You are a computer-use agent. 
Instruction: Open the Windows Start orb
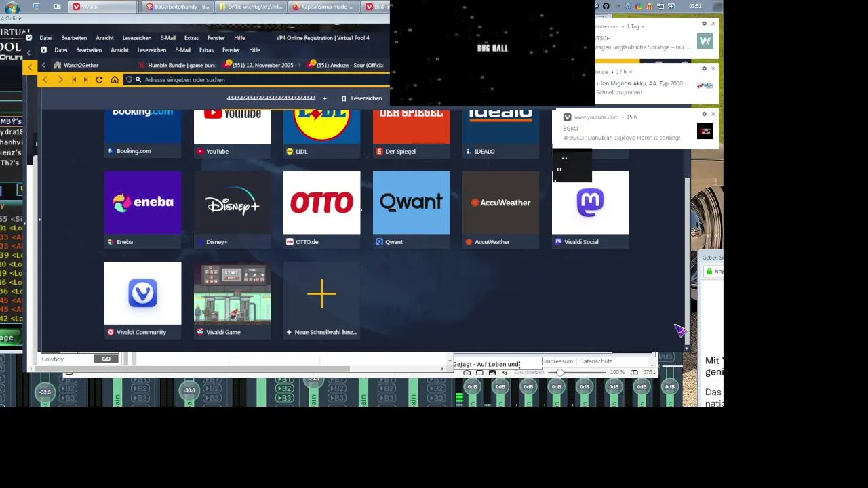point(12,7)
